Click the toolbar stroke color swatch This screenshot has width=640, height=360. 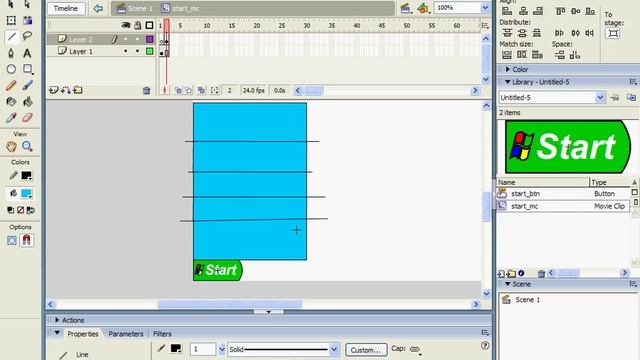pos(27,176)
